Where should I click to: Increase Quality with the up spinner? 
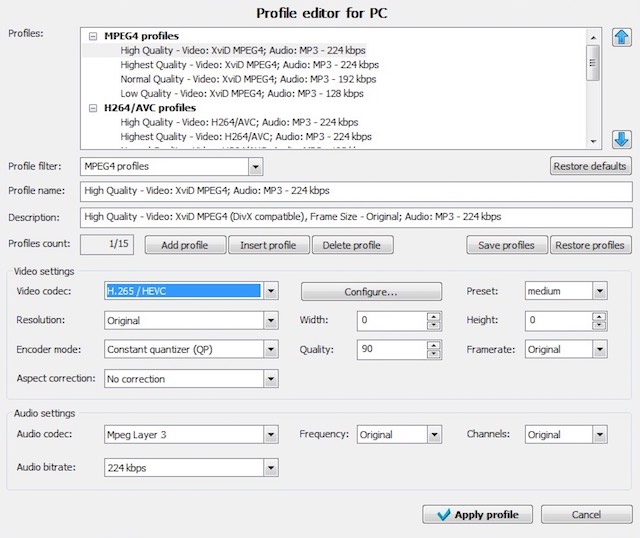tap(433, 345)
